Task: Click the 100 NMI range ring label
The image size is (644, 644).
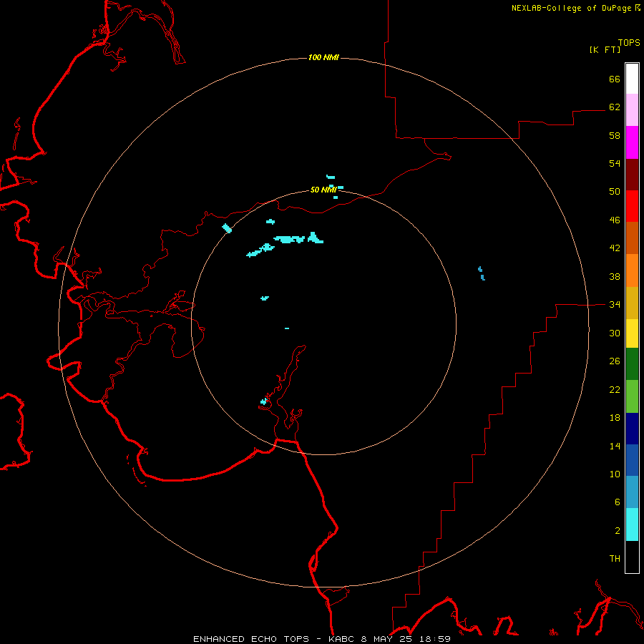Action: pyautogui.click(x=323, y=57)
